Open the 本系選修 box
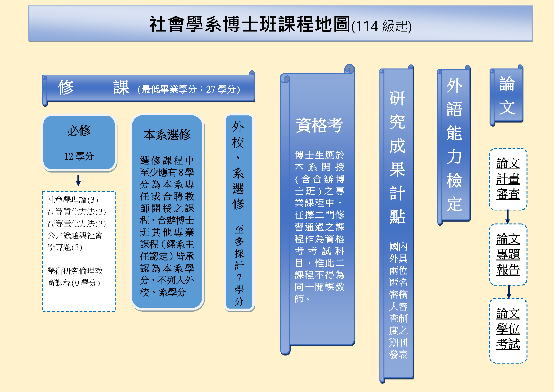Viewport: 554px width, 392px height. (167, 212)
